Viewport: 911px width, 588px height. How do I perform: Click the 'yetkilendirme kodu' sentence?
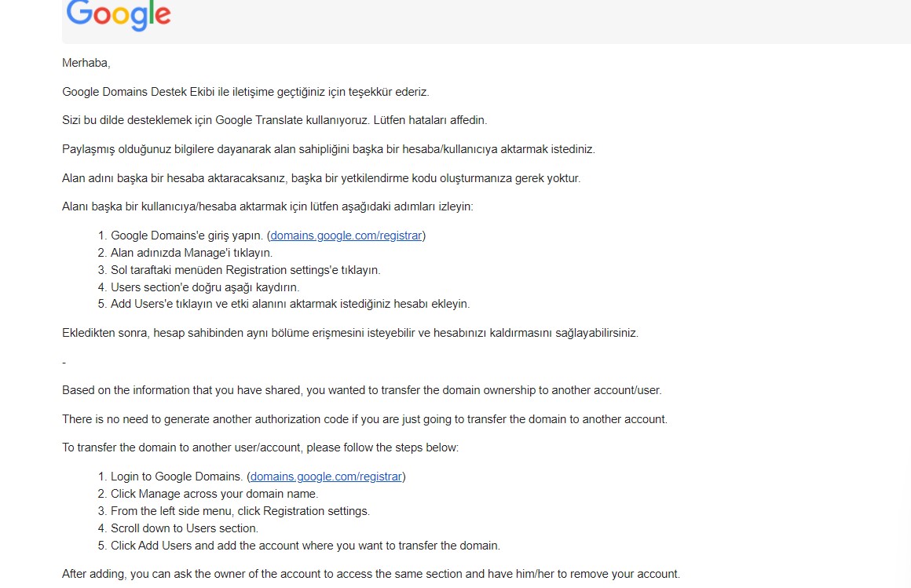coord(321,178)
